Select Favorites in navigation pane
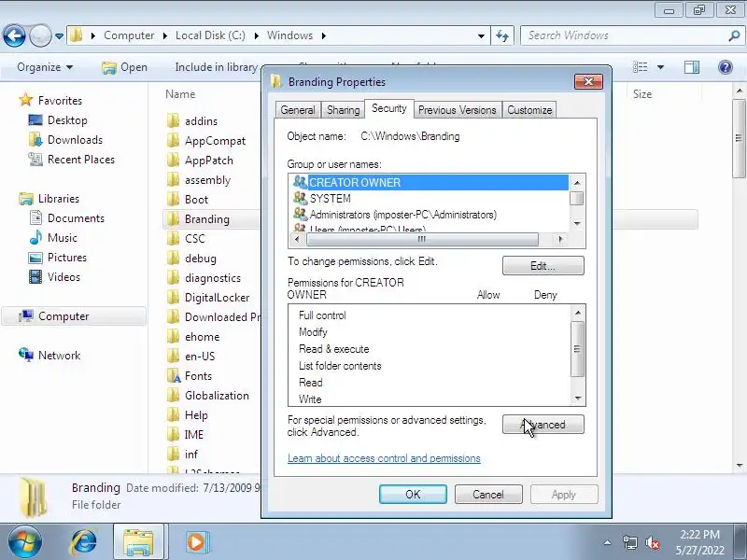This screenshot has height=560, width=747. click(x=50, y=101)
